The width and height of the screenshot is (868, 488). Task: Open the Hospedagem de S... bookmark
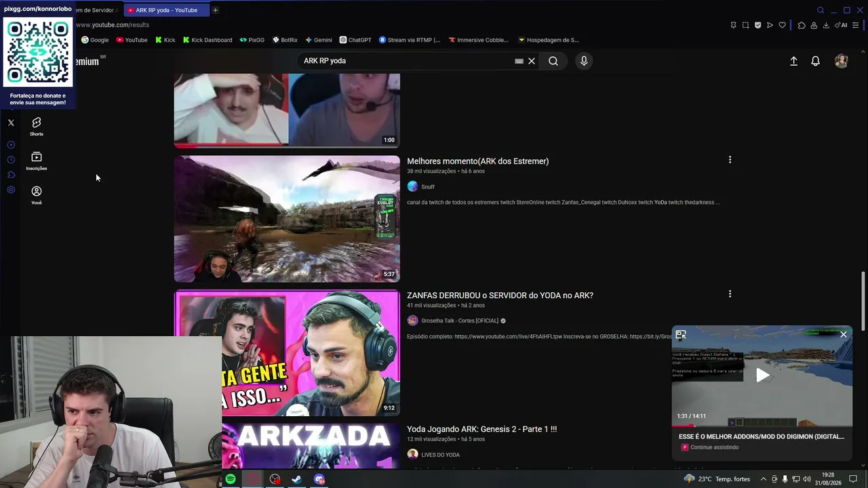point(549,40)
